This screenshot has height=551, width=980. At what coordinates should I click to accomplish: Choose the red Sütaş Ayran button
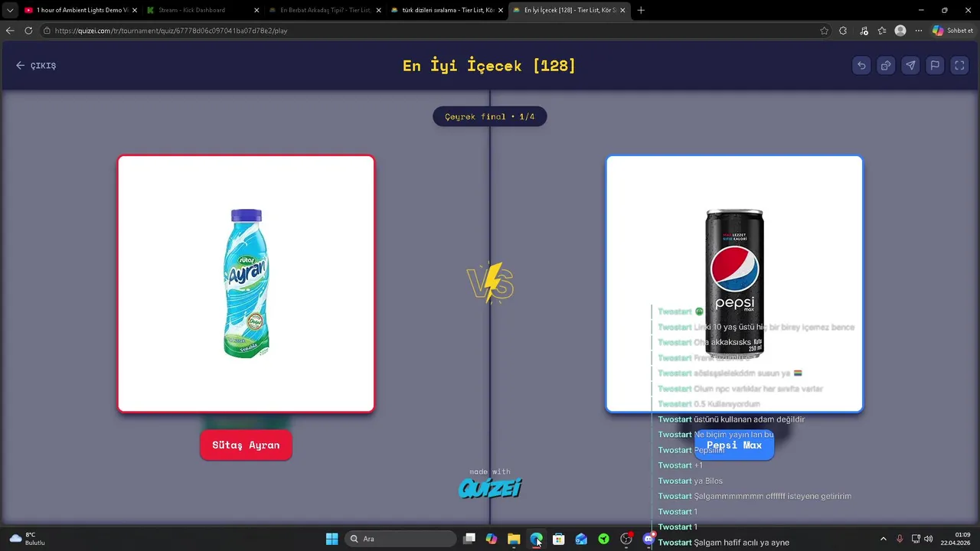246,445
